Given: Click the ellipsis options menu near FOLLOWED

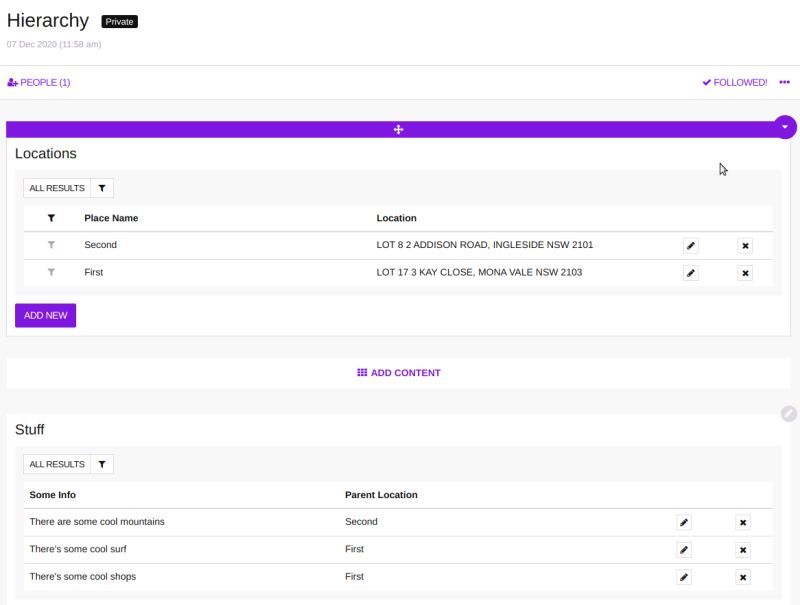Looking at the screenshot, I should (x=785, y=83).
